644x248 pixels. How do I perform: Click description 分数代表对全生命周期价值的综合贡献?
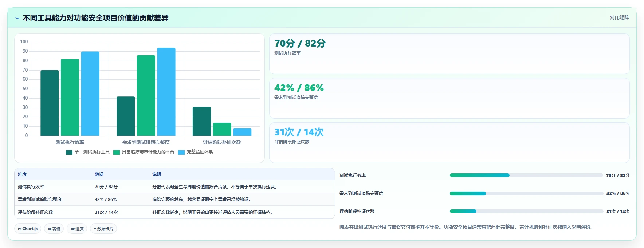click(216, 187)
